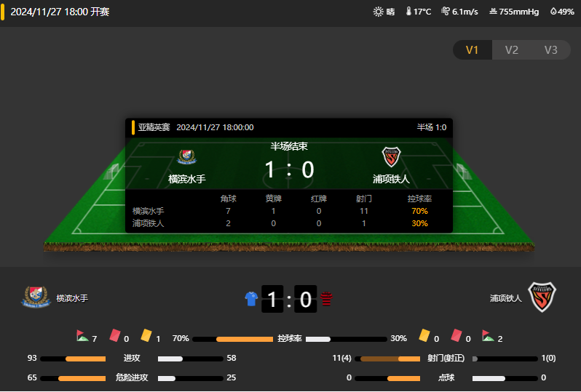The height and width of the screenshot is (392, 581).
Task: Click the 横滨水手 crest in the scoreboard
Action: click(x=186, y=157)
